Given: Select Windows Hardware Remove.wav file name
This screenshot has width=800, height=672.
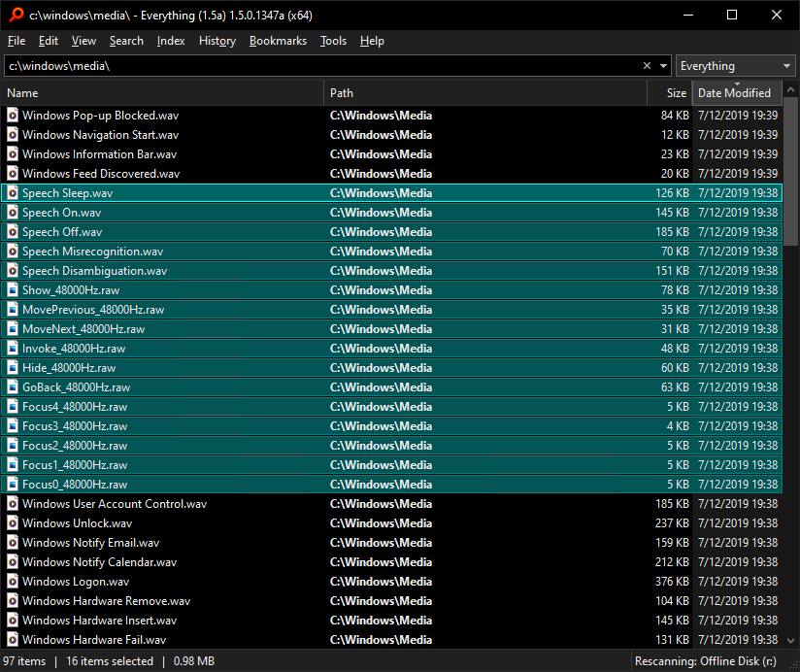Looking at the screenshot, I should click(x=106, y=600).
